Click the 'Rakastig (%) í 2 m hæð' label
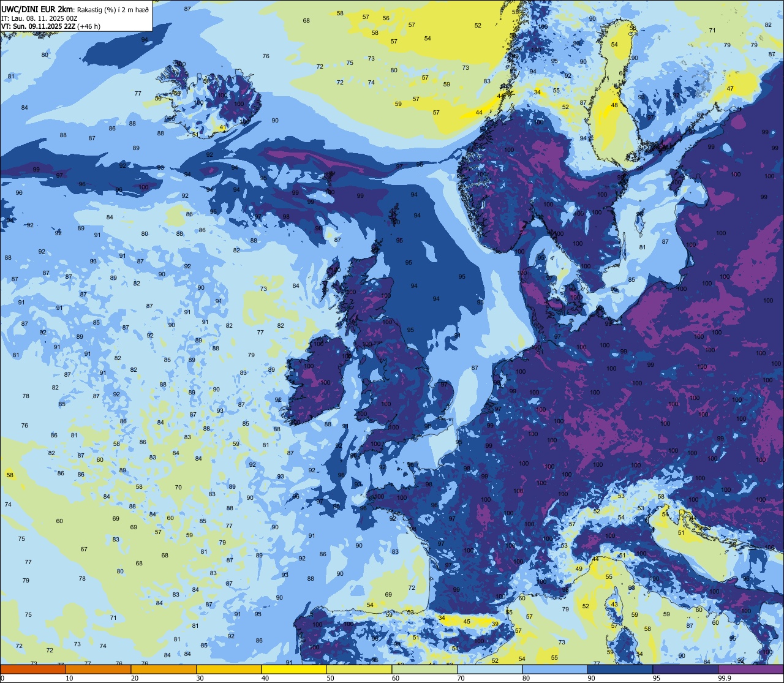 click(113, 9)
